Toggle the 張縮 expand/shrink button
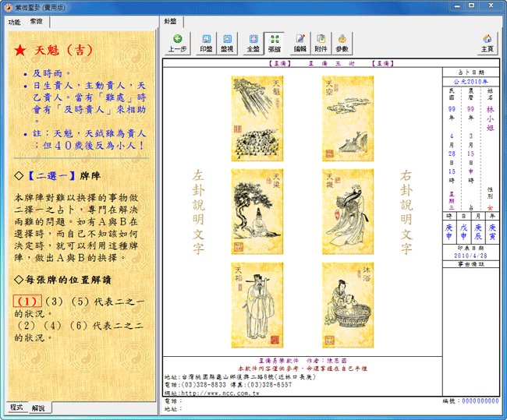The image size is (507, 420). (x=275, y=44)
